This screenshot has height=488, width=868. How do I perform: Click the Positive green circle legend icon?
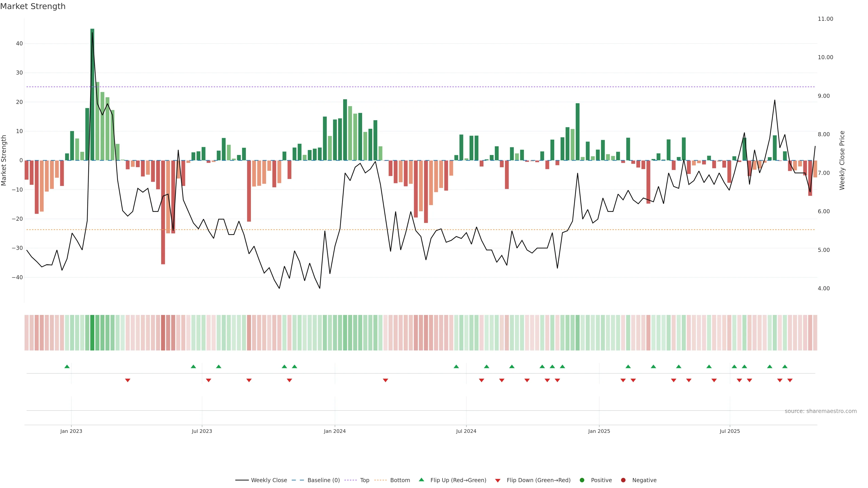(x=582, y=480)
